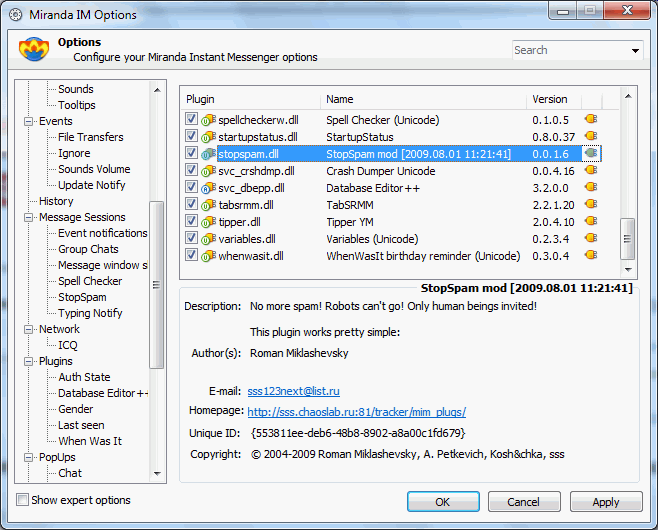Disable the tipper.dll plugin checkbox
Viewport: 658px width, 530px height.
click(191, 221)
